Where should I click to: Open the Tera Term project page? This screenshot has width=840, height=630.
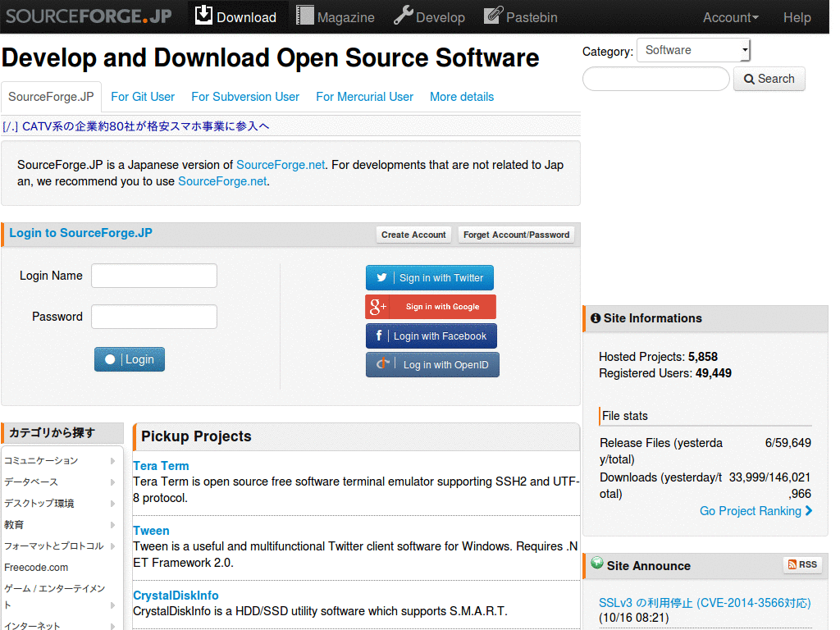[x=161, y=465]
